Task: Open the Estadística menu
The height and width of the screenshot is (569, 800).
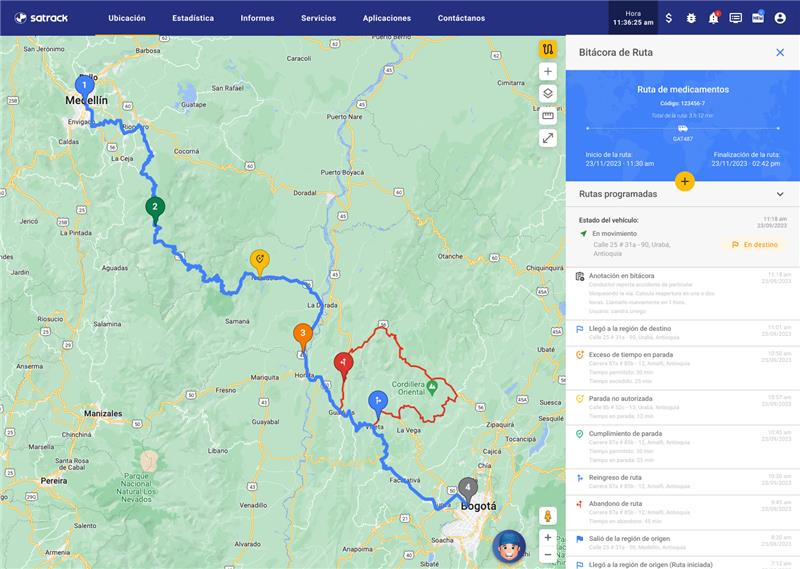Action: tap(193, 18)
